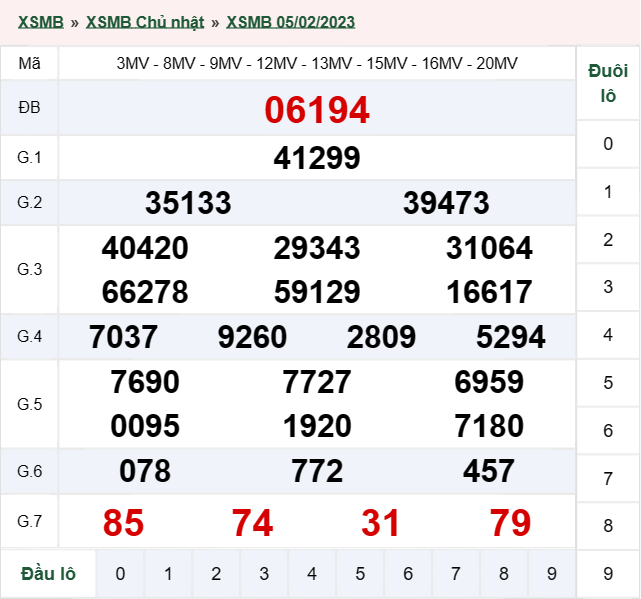
Task: Select Đuôi lô digit 0
Action: click(608, 144)
